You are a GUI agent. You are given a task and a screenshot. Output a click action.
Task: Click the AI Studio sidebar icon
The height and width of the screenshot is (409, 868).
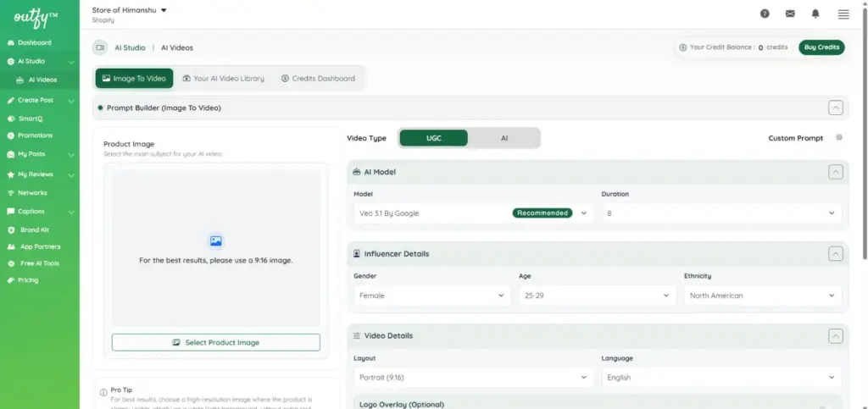click(x=11, y=61)
